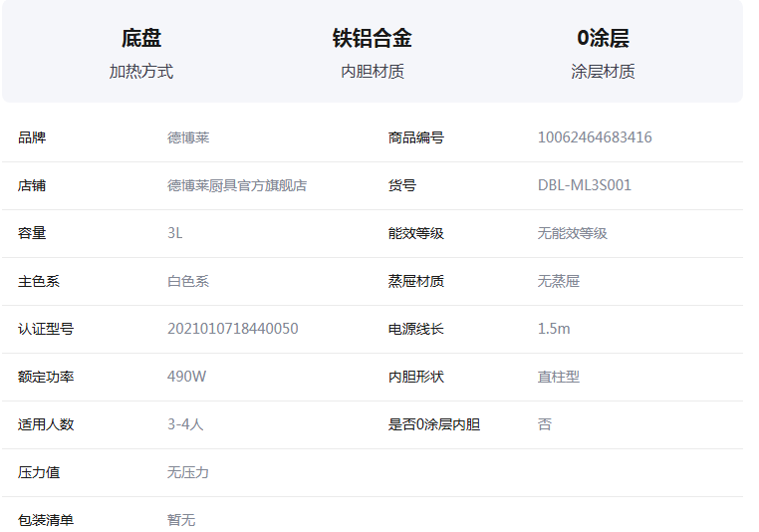The image size is (759, 532).
Task: Click the product number 10062464683416
Action: pyautogui.click(x=595, y=137)
